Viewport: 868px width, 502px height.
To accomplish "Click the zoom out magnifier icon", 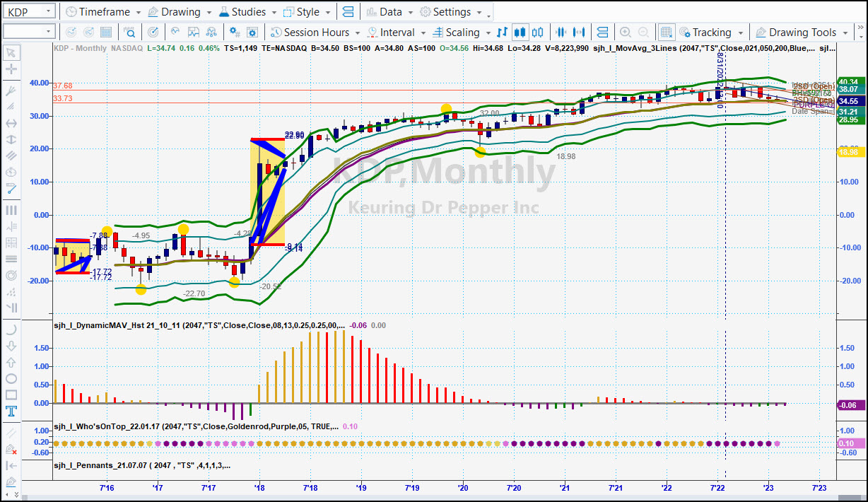I will coord(643,32).
